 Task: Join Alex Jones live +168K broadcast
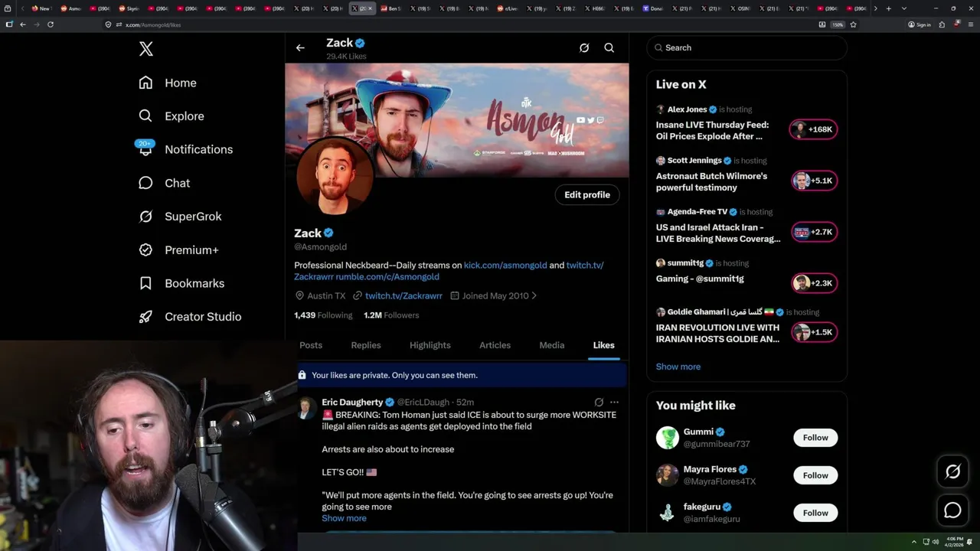pos(814,129)
